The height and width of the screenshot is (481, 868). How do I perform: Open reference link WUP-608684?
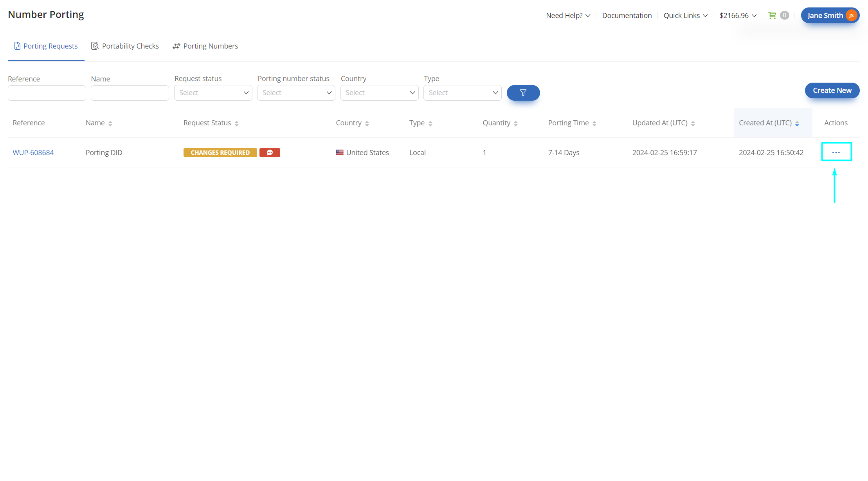click(x=33, y=152)
